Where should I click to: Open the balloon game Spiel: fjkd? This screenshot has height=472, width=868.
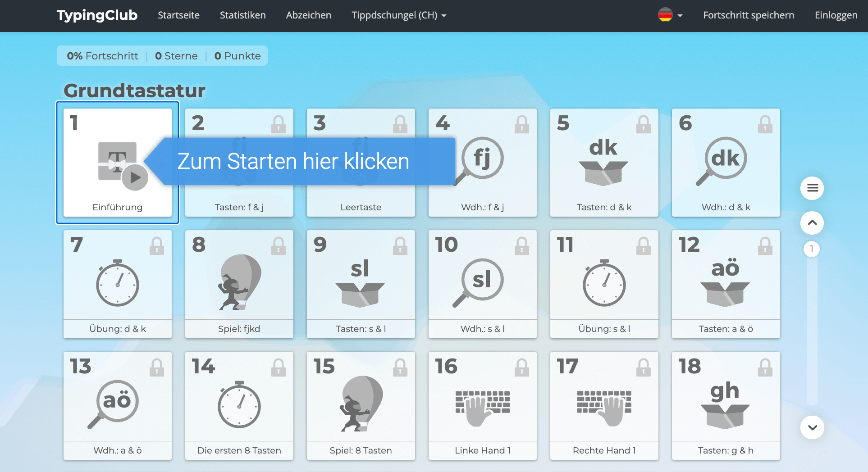(239, 281)
